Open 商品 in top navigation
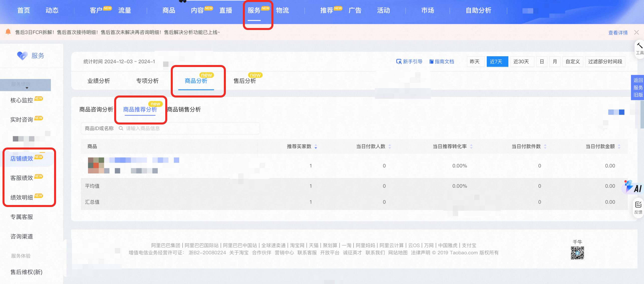The width and height of the screenshot is (644, 284). (x=169, y=10)
